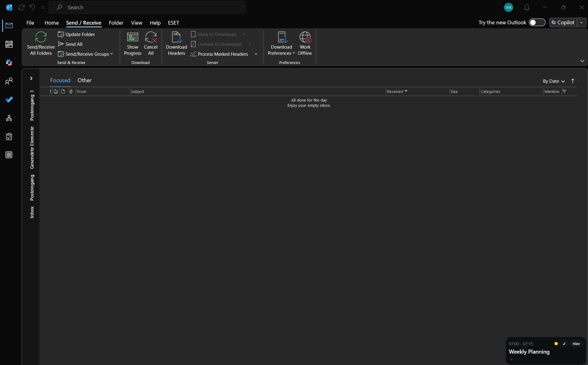Open Posteingang 3 folder
Viewport: 588px width, 365px height.
(32, 105)
